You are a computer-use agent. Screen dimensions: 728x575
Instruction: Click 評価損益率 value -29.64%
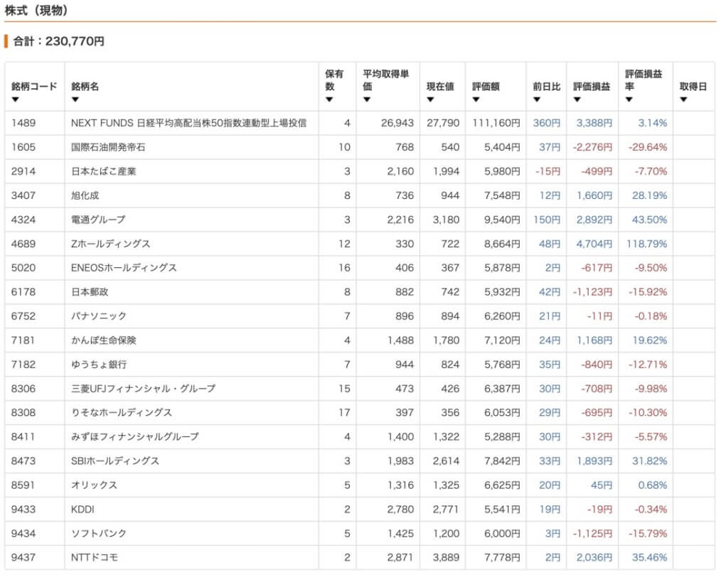648,147
